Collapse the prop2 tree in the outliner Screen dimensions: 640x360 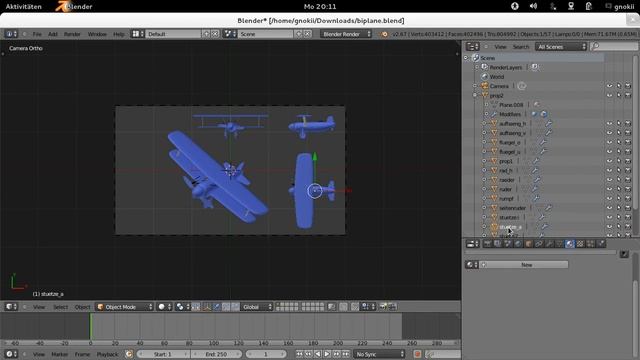click(475, 96)
